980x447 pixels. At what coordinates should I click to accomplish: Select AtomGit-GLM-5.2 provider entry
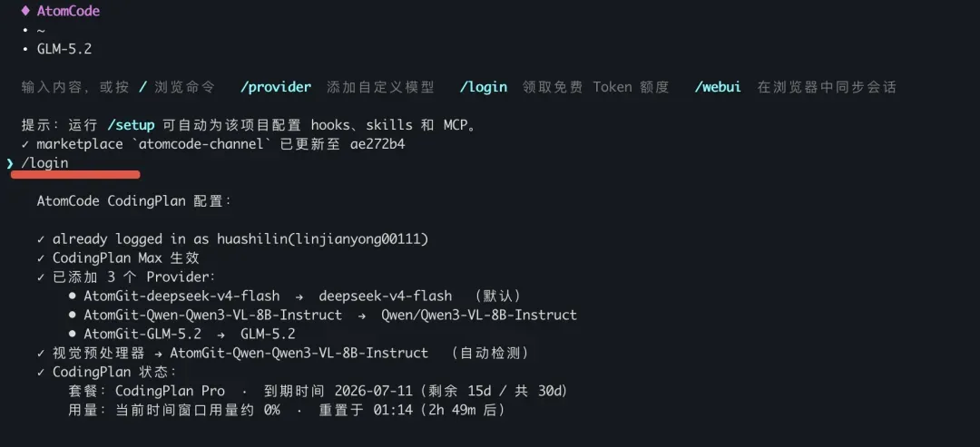(142, 334)
